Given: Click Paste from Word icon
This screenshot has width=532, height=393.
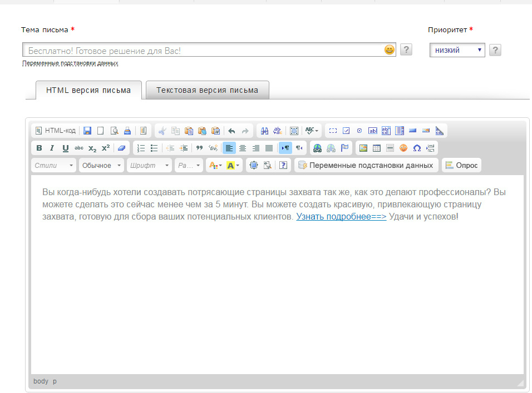Looking at the screenshot, I should tap(215, 131).
